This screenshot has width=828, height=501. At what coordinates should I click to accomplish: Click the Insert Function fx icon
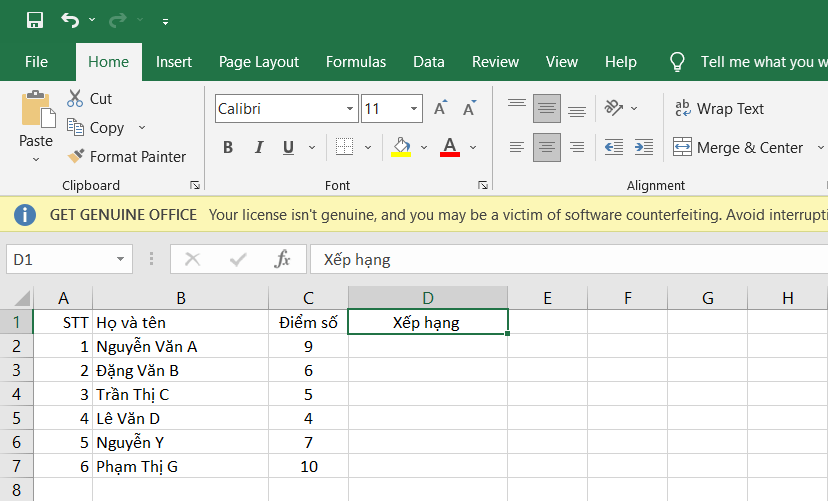pyautogui.click(x=282, y=259)
